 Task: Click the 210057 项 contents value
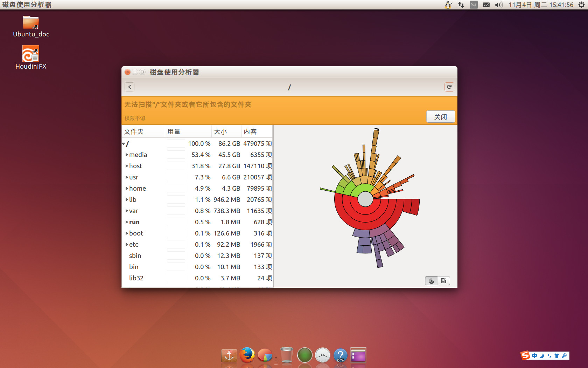[258, 177]
